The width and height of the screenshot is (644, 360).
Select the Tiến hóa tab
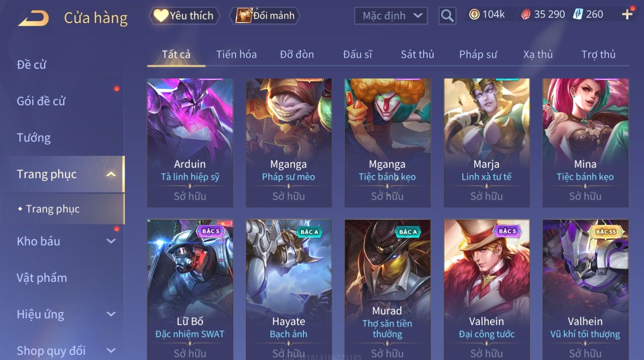tap(236, 55)
